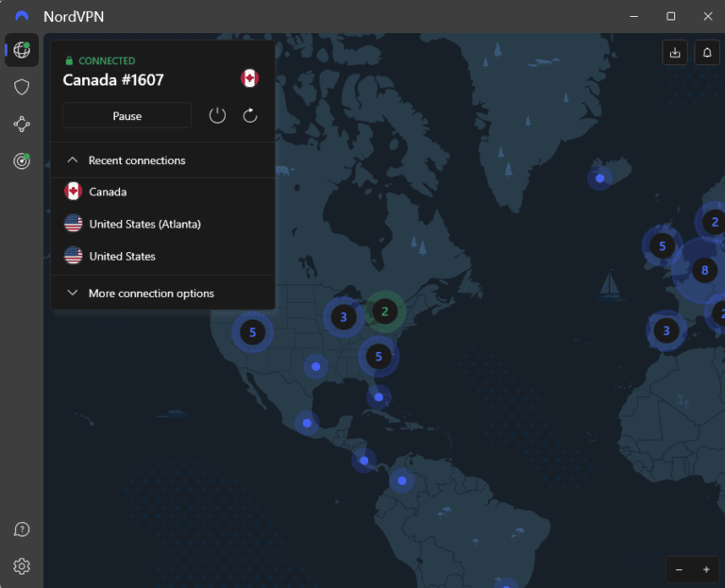Click the Florida server dot on the map
This screenshot has height=588, width=725.
click(379, 397)
